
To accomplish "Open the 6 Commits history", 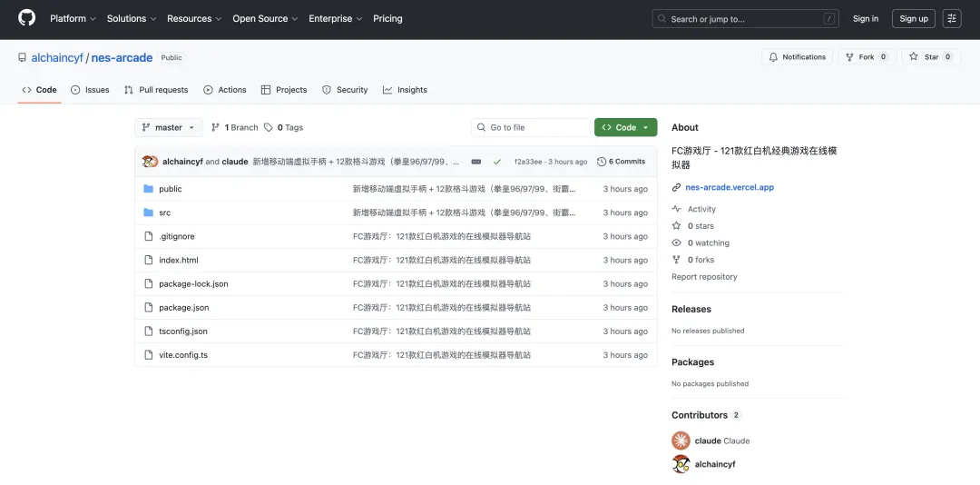I will point(622,162).
